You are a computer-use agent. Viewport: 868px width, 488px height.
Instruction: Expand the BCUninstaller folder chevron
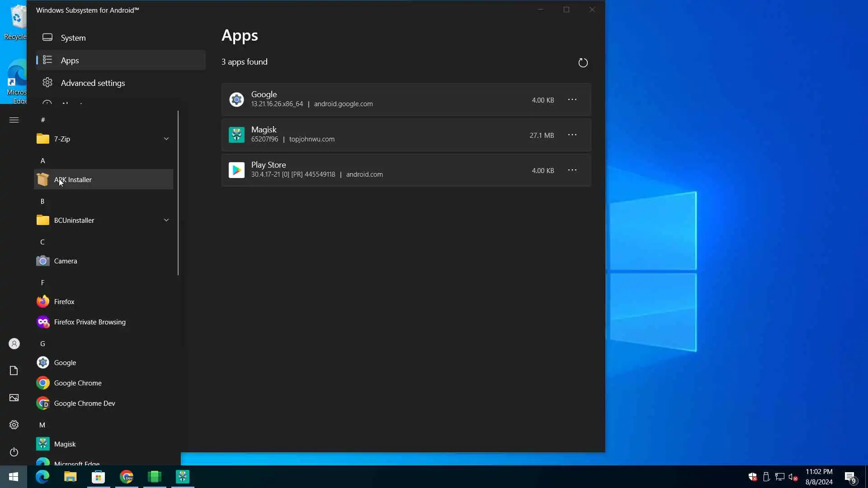pyautogui.click(x=166, y=220)
